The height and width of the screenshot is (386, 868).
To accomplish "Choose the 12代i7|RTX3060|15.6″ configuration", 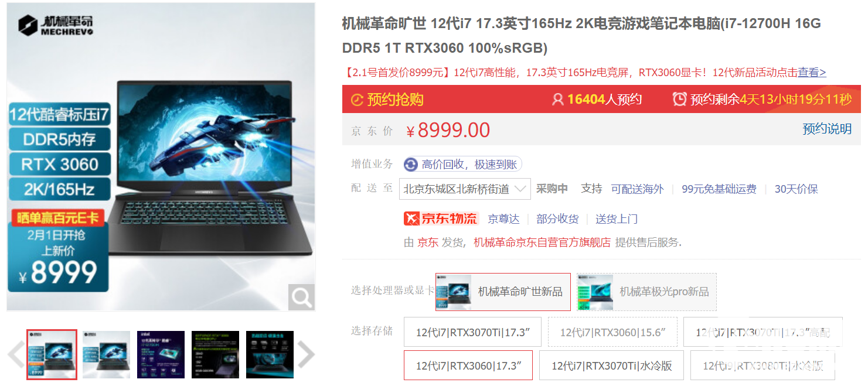I will coord(612,332).
